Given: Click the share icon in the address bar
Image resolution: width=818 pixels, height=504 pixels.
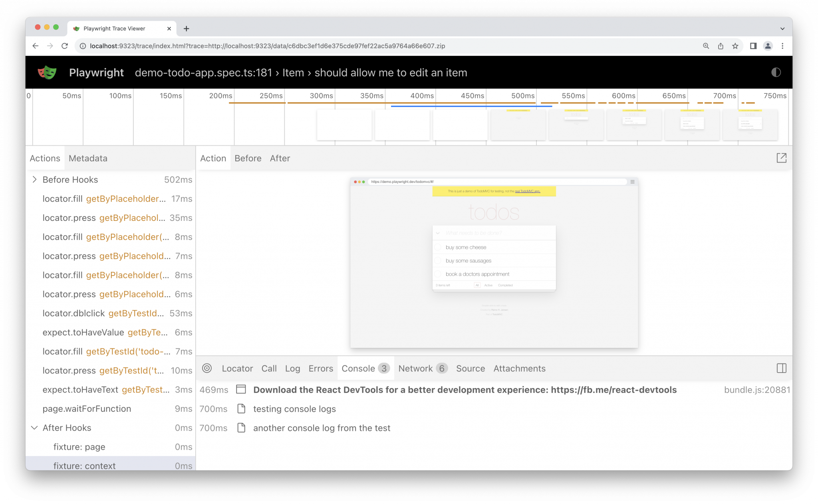Looking at the screenshot, I should pyautogui.click(x=720, y=46).
